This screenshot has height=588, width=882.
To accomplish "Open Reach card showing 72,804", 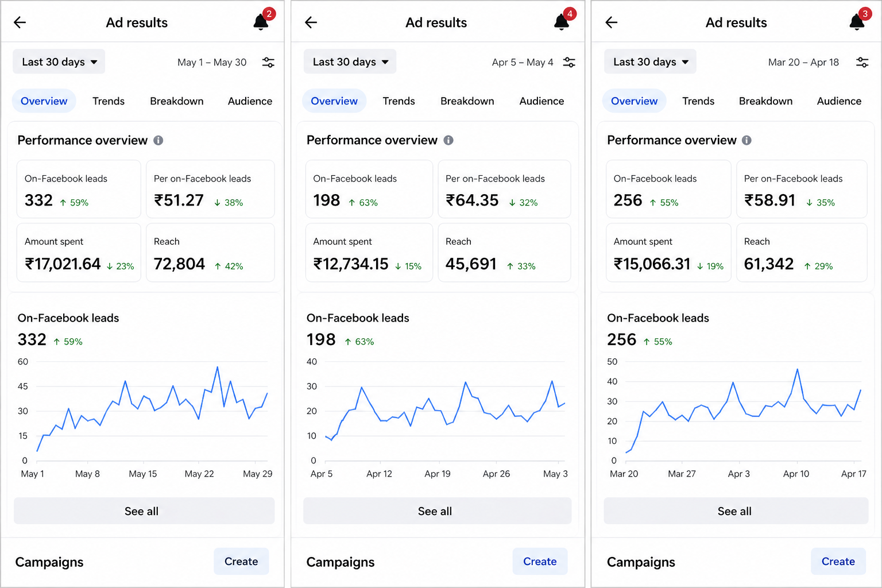I will pos(210,253).
